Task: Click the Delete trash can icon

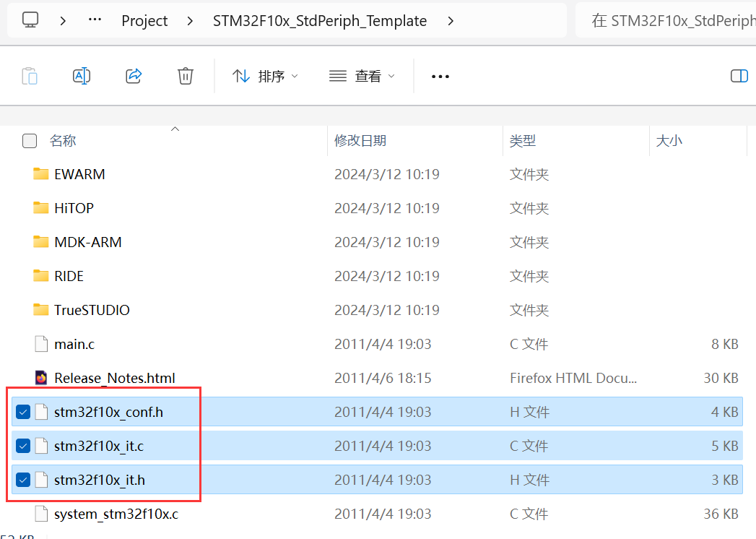Action: [x=185, y=76]
